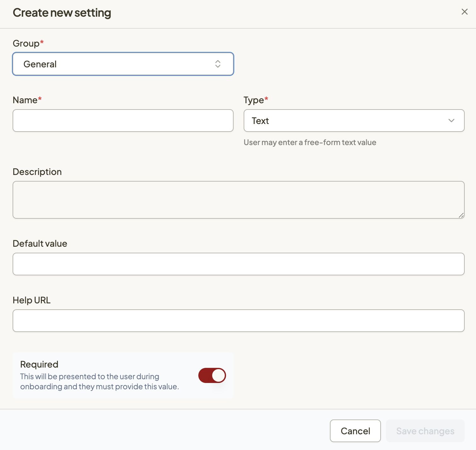Close the Create new setting dialog
The width and height of the screenshot is (476, 450).
click(464, 12)
